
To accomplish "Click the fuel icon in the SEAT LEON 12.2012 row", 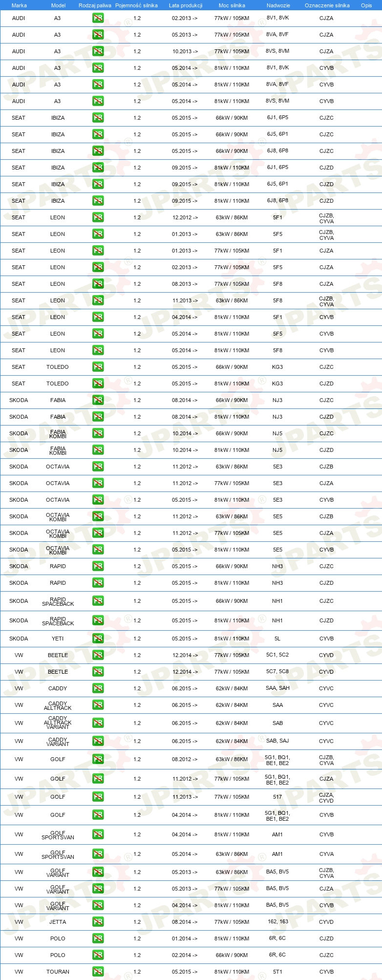I will pyautogui.click(x=98, y=217).
